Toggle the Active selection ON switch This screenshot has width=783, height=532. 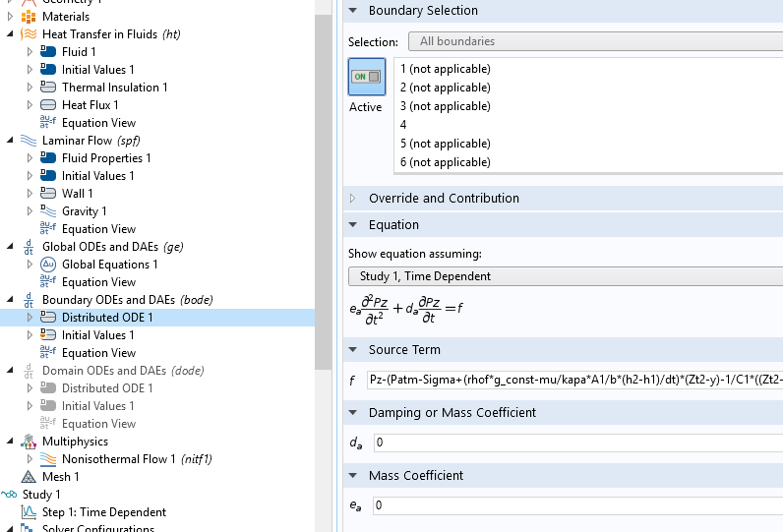coord(366,77)
